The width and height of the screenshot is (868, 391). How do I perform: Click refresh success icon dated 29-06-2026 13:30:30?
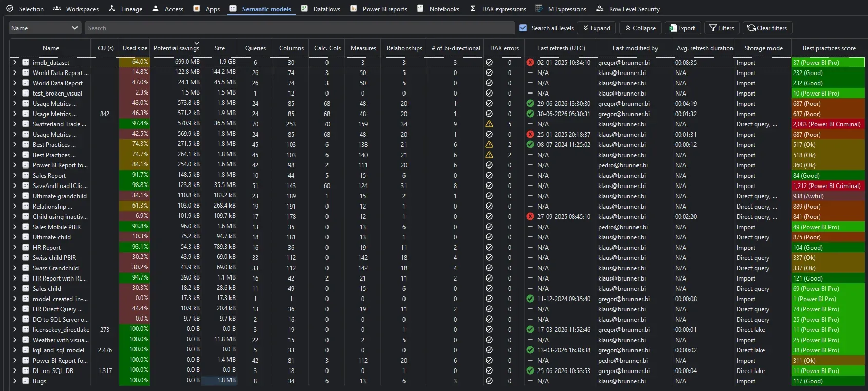530,103
